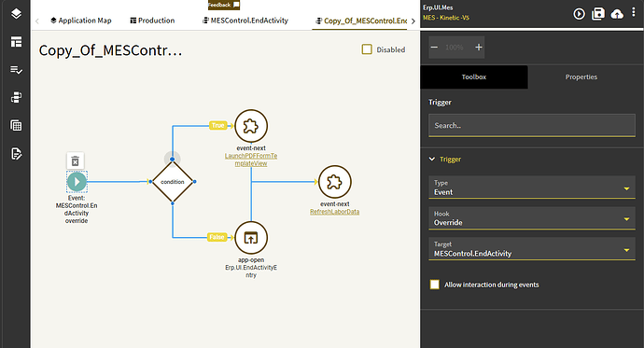
Task: Open the Hook dropdown showing Override
Action: click(x=532, y=218)
